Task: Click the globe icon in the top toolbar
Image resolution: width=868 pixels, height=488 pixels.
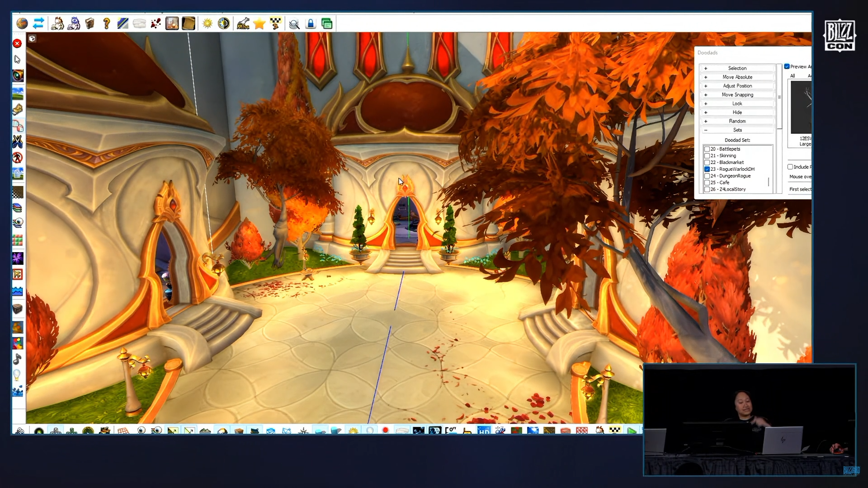Action: coord(22,23)
